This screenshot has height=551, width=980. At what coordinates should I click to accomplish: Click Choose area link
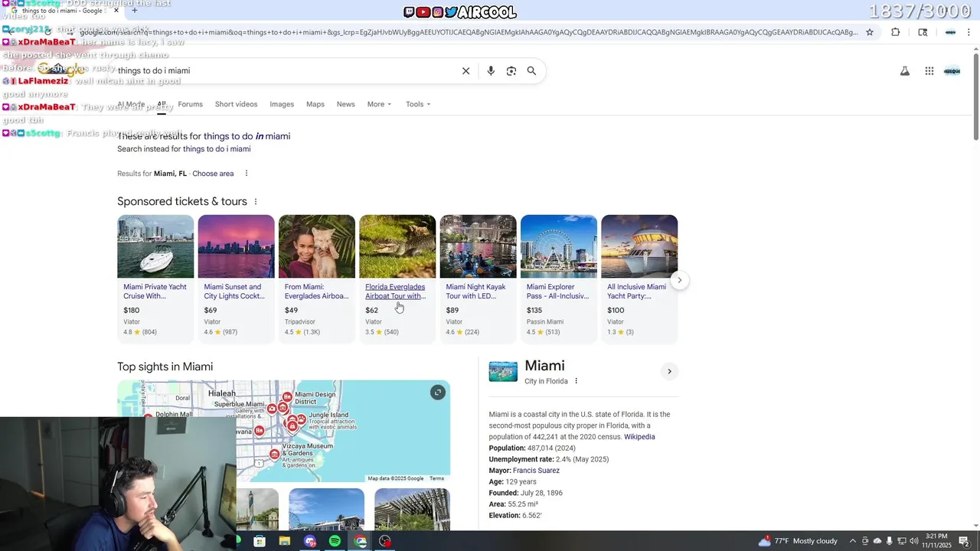pyautogui.click(x=213, y=174)
